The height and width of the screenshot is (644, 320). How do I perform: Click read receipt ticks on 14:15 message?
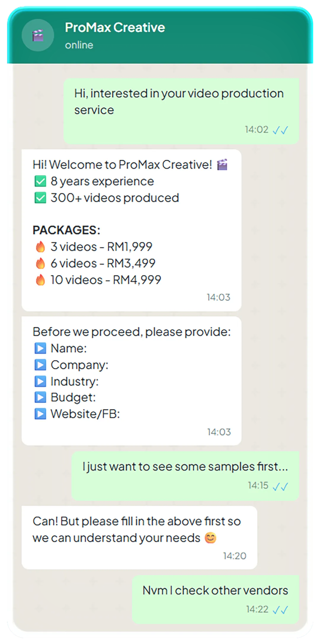[280, 486]
